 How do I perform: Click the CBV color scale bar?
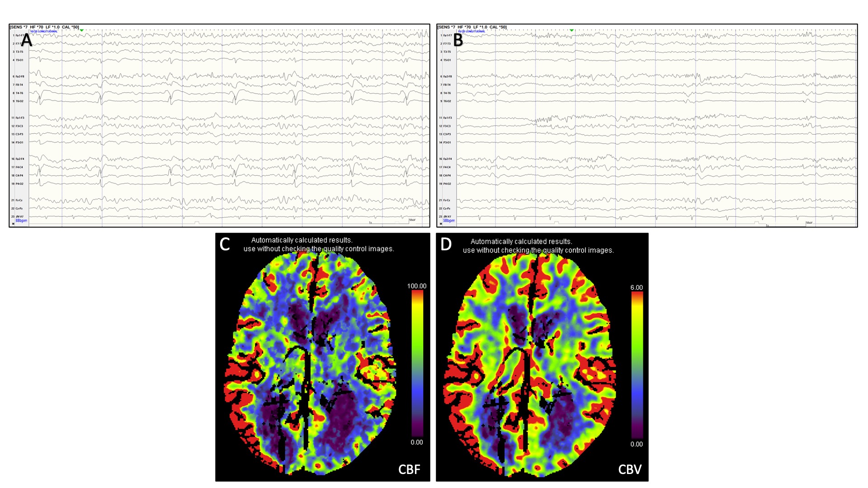pos(637,365)
